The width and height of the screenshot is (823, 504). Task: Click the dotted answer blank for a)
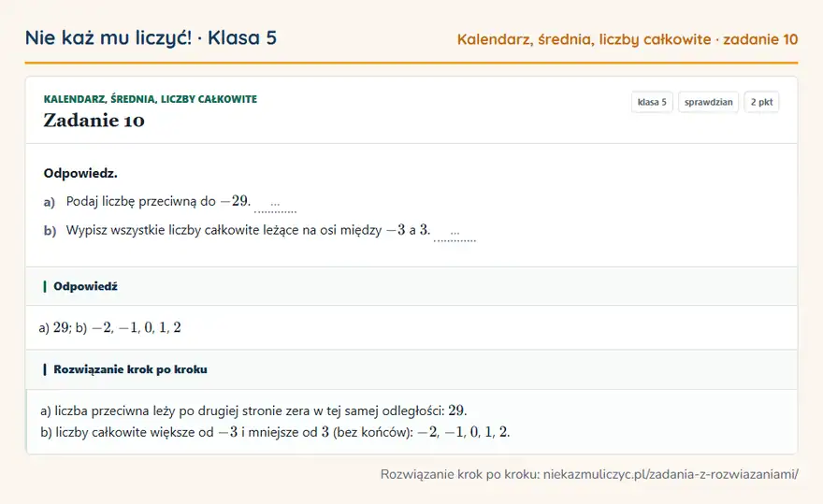tap(275, 205)
